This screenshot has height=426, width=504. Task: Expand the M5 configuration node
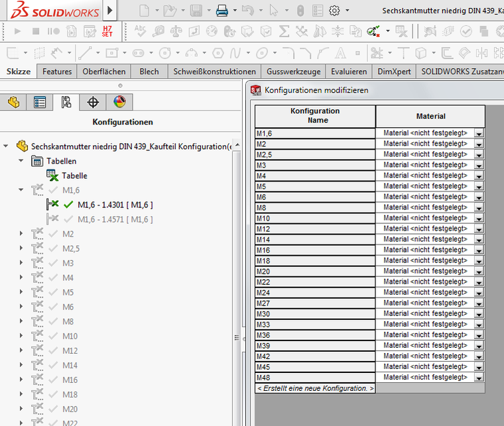click(21, 292)
